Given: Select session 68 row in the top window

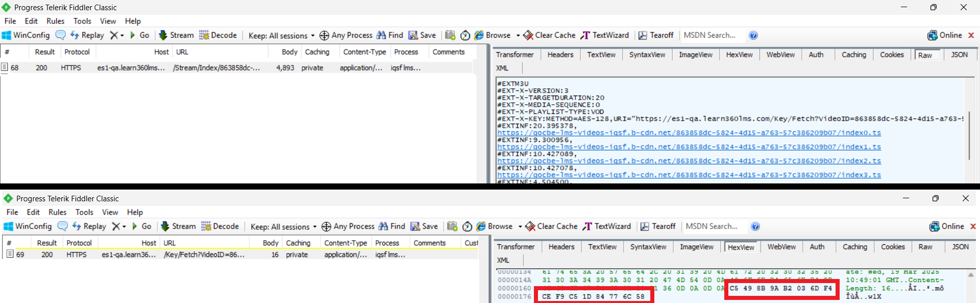Looking at the screenshot, I should pyautogui.click(x=237, y=67).
